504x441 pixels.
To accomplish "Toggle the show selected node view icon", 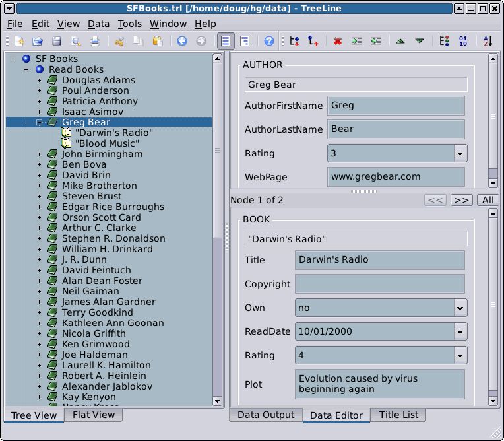I will click(226, 41).
